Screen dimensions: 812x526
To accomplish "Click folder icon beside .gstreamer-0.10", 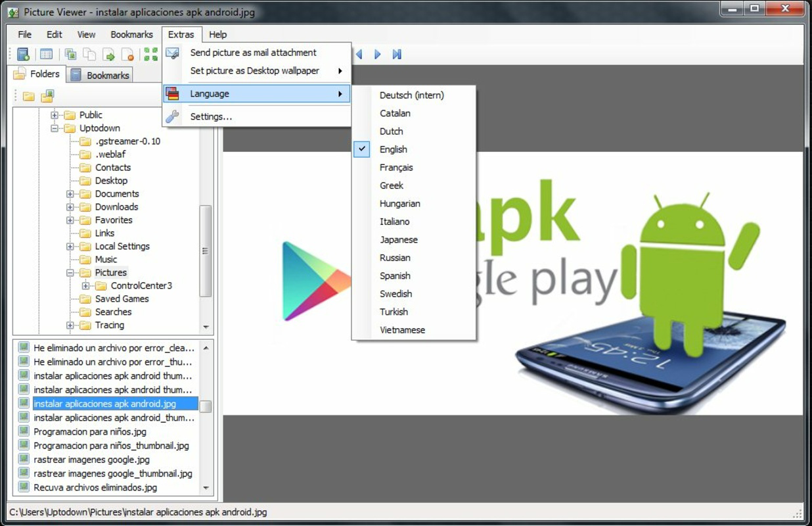I will click(85, 141).
